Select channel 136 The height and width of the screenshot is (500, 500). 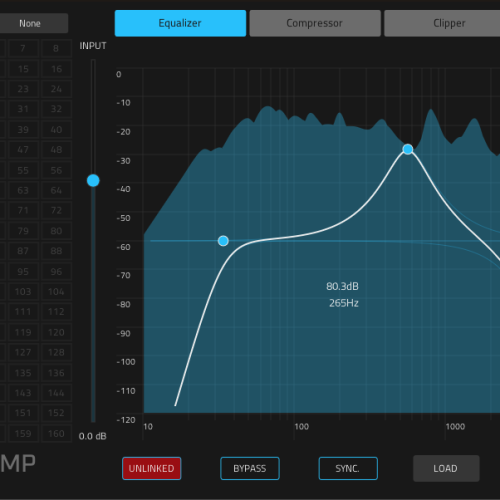tap(56, 373)
